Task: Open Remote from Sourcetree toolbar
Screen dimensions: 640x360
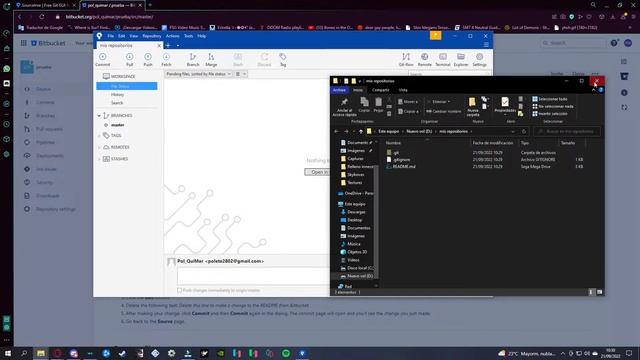Action: coord(424,59)
